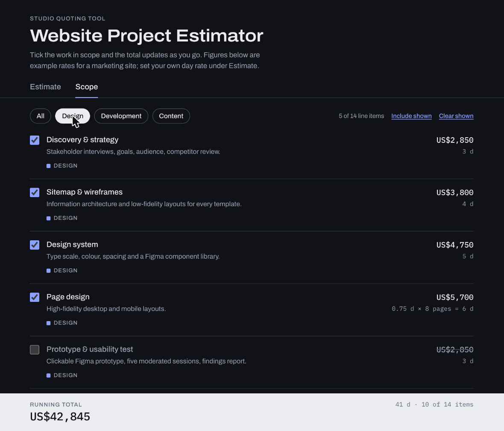Screen dimensions: 504x431
Task: Filter line items by Content
Action: click(171, 116)
